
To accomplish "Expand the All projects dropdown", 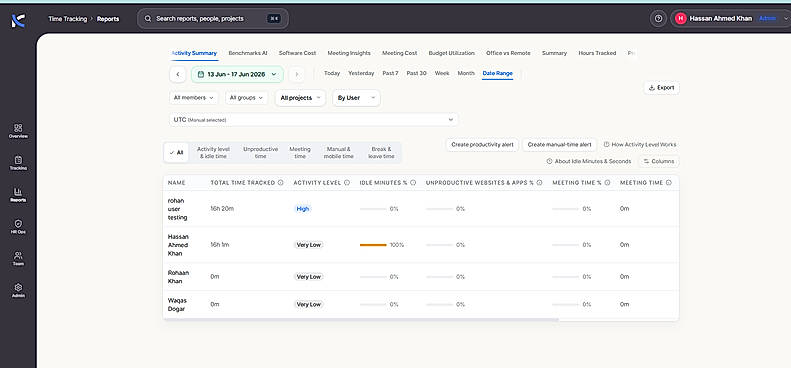I will coord(300,98).
